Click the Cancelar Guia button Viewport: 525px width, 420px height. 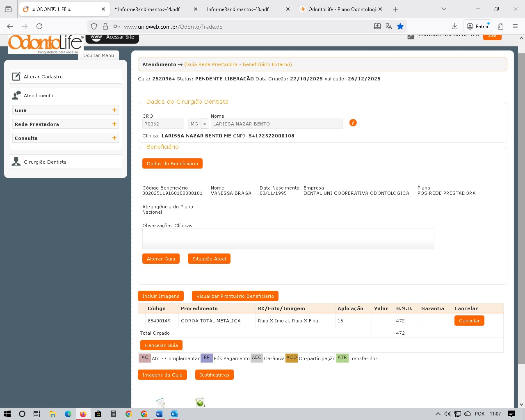tap(161, 345)
